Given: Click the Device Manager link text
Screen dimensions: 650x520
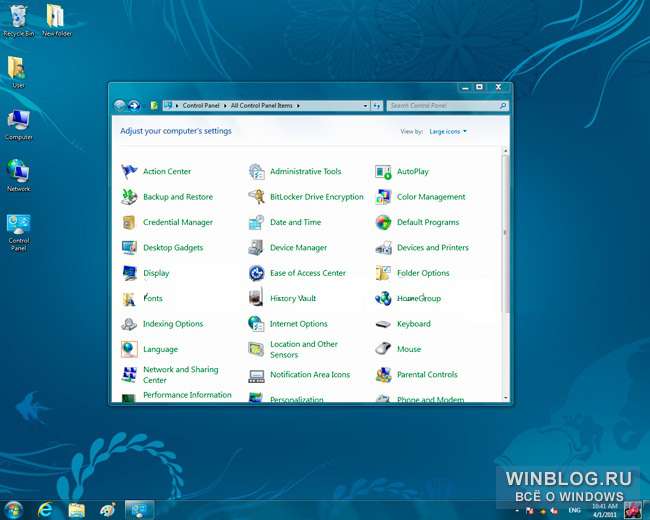Looking at the screenshot, I should (298, 248).
